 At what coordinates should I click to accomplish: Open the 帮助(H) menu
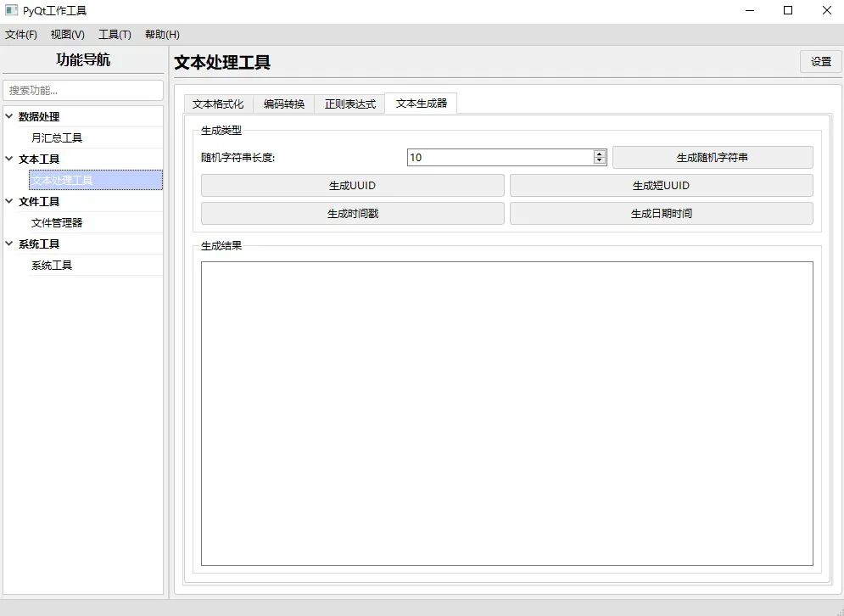coord(162,35)
